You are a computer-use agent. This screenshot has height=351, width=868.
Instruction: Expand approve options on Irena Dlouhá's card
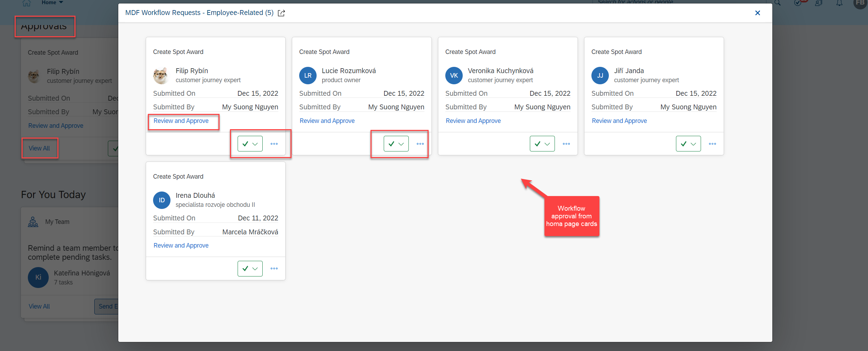255,268
